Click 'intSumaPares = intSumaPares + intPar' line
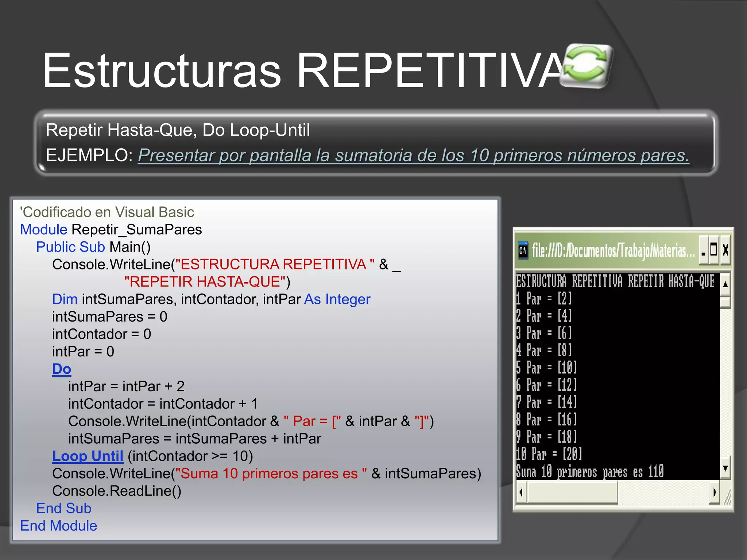This screenshot has height=560, width=747. pyautogui.click(x=195, y=439)
